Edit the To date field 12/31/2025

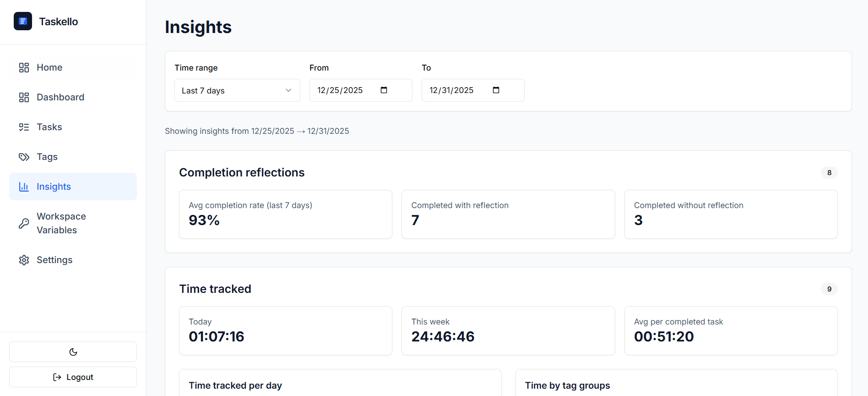(473, 90)
